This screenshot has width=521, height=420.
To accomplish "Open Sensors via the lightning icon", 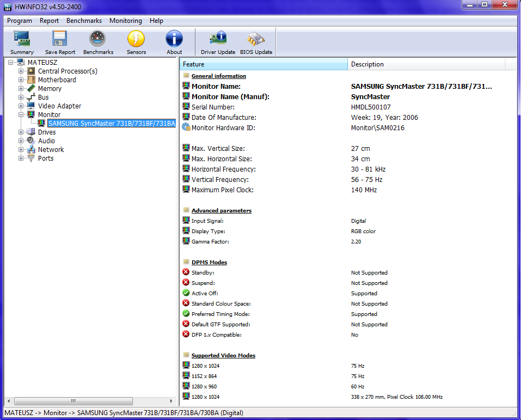I will pyautogui.click(x=136, y=39).
